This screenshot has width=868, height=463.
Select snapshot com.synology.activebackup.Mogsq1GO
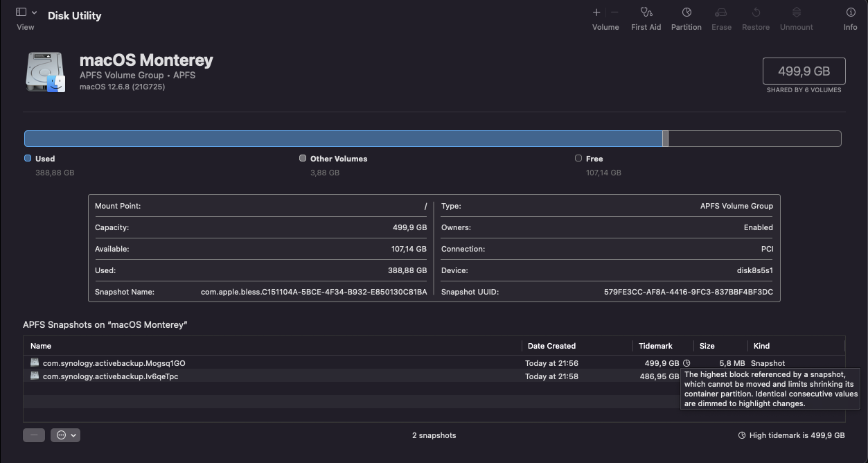(x=114, y=363)
